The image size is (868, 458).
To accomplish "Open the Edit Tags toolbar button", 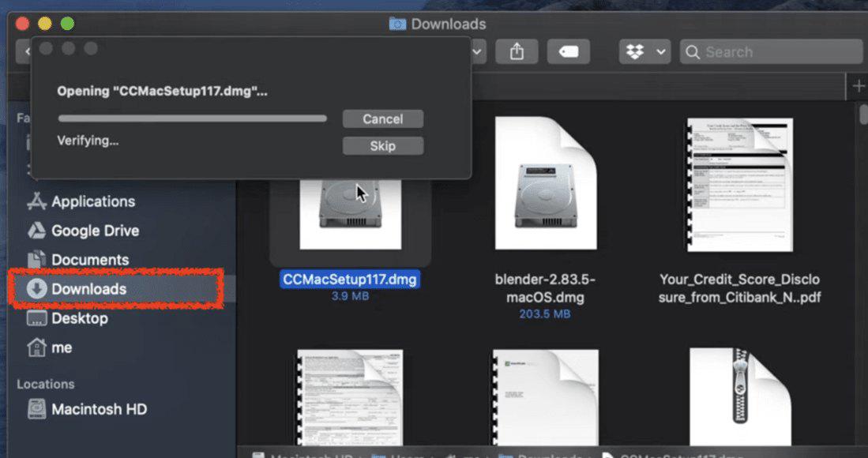I will (569, 52).
